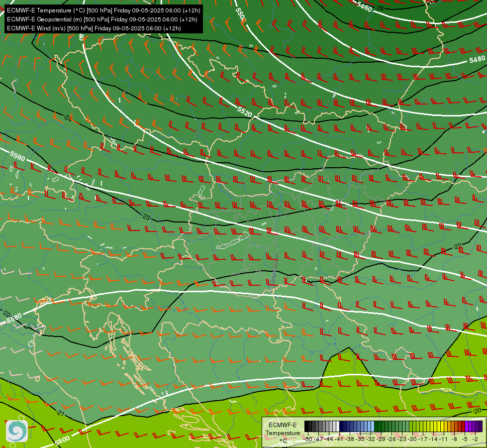Click the -21 isotherm label
Image resolution: width=487 pixels, height=448 pixels.
[x=60, y=413]
